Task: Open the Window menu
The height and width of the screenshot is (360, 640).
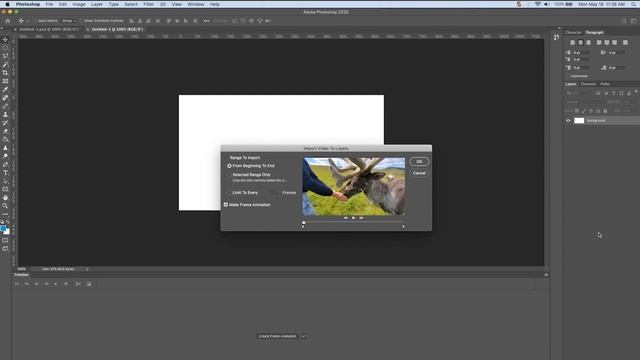Action: (x=196, y=4)
